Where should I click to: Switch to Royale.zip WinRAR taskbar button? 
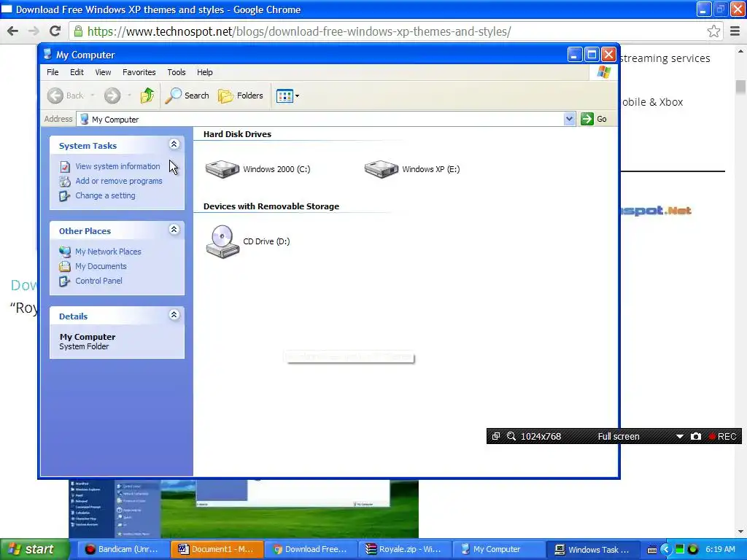[404, 550]
